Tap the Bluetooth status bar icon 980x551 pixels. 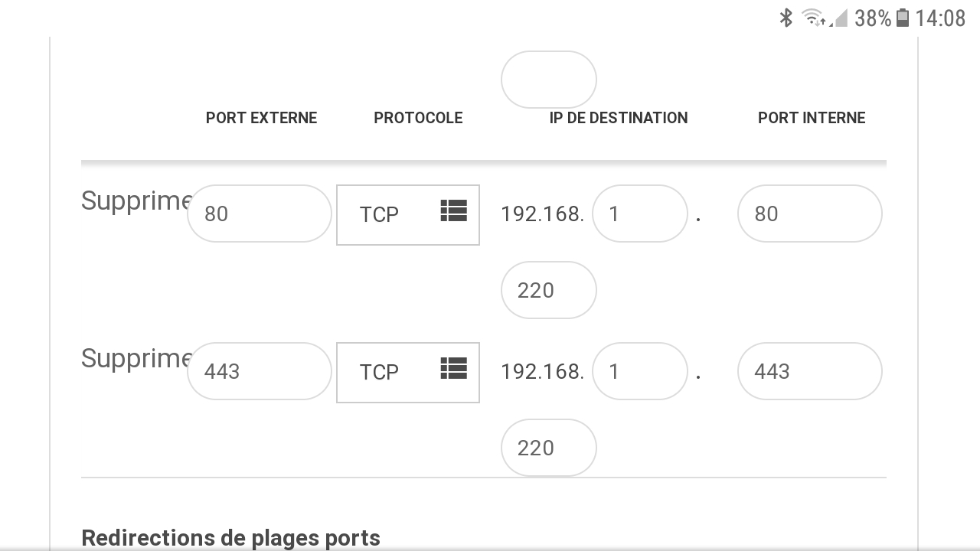[x=786, y=18]
